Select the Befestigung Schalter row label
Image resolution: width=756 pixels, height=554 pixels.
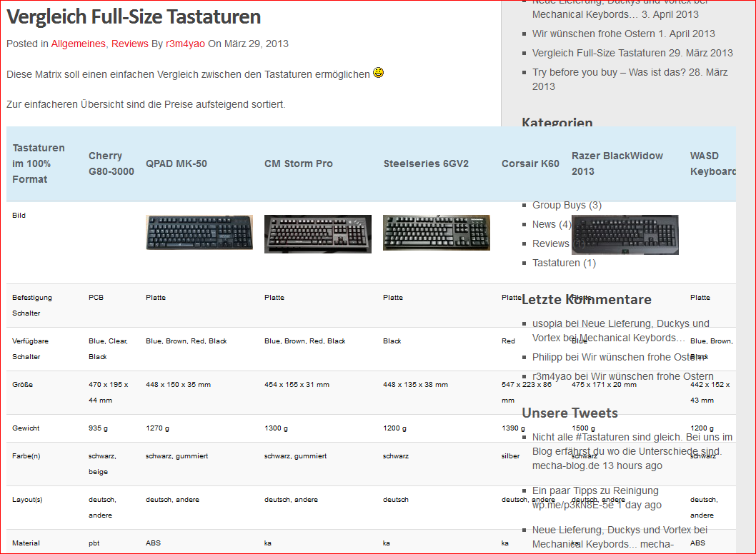(x=32, y=306)
